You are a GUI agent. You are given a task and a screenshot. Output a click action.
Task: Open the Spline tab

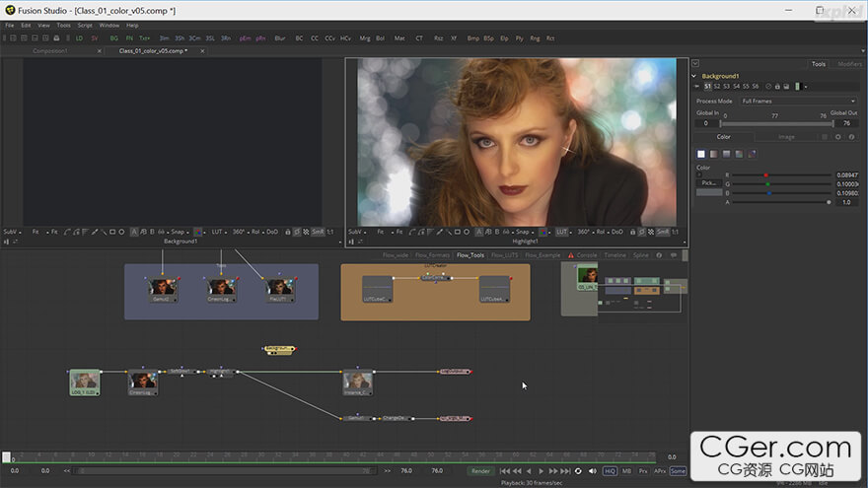point(640,255)
